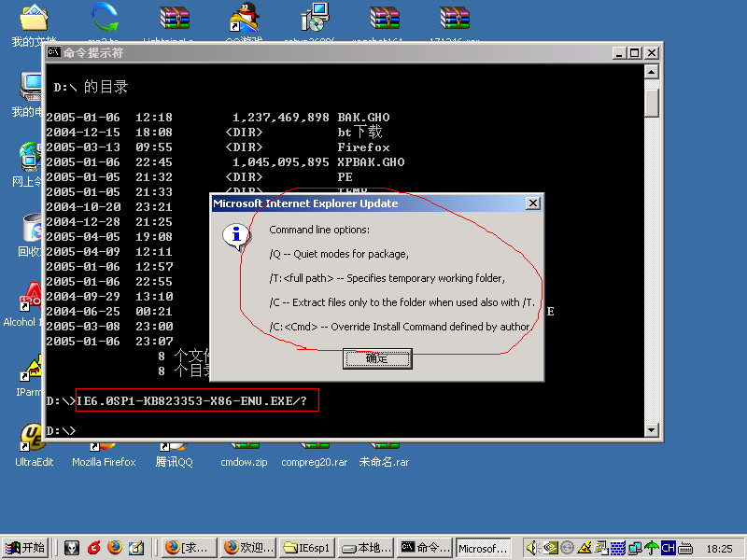The image size is (747, 560).
Task: Click bt下载 directory name in listing
Action: [x=359, y=132]
